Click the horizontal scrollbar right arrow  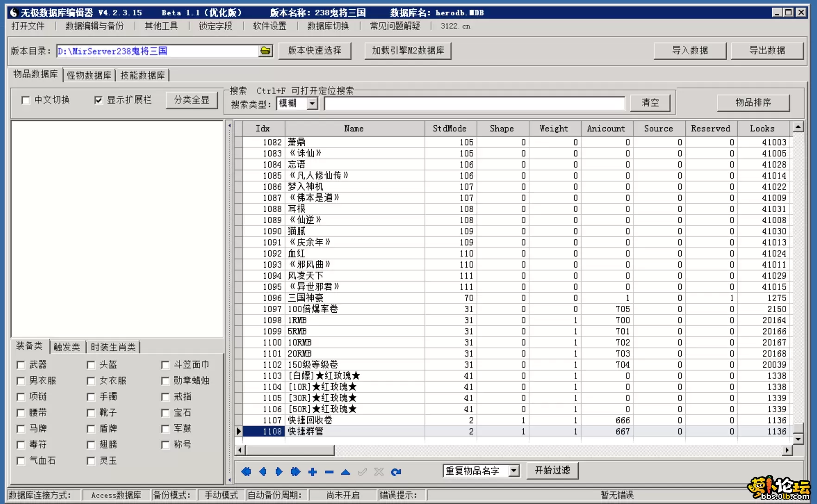pos(787,450)
